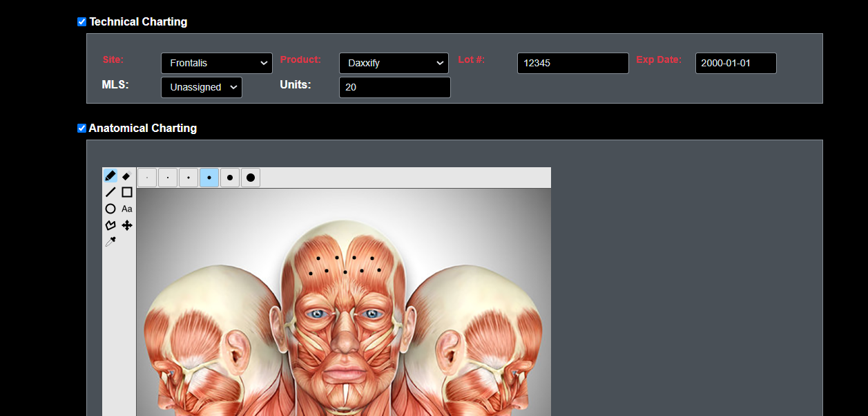Choose the smallest brush size dot
The height and width of the screenshot is (416, 868).
(147, 178)
